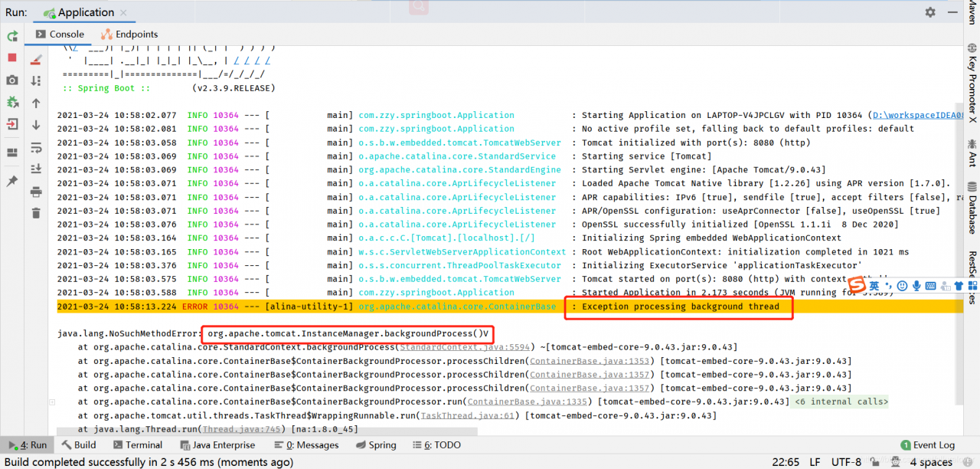Click the shirt skin icon on IME bar
980x469 pixels.
(958, 286)
